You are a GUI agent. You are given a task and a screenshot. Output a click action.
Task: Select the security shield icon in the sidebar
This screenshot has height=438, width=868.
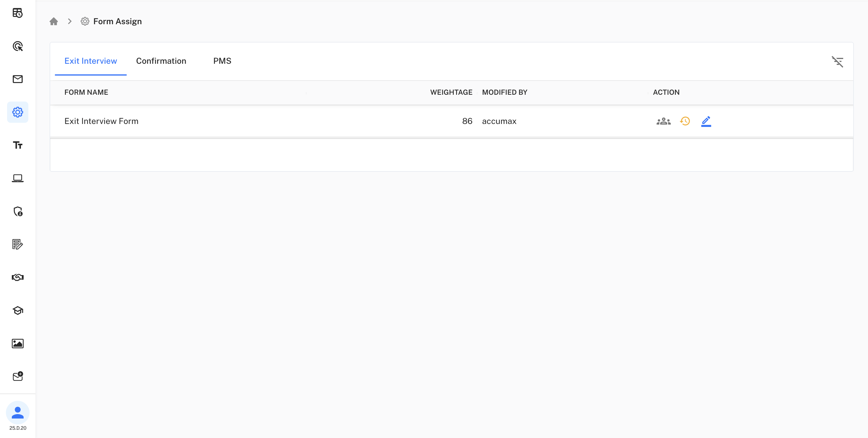point(18,212)
